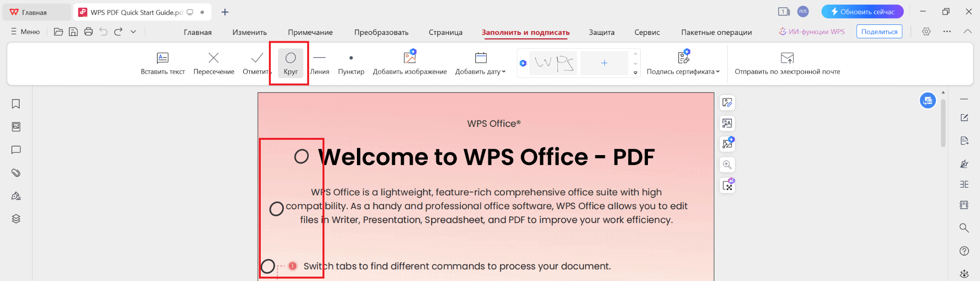Choose the cross mark (Пересечение) tool
Screen dimensions: 980x281
click(x=213, y=64)
